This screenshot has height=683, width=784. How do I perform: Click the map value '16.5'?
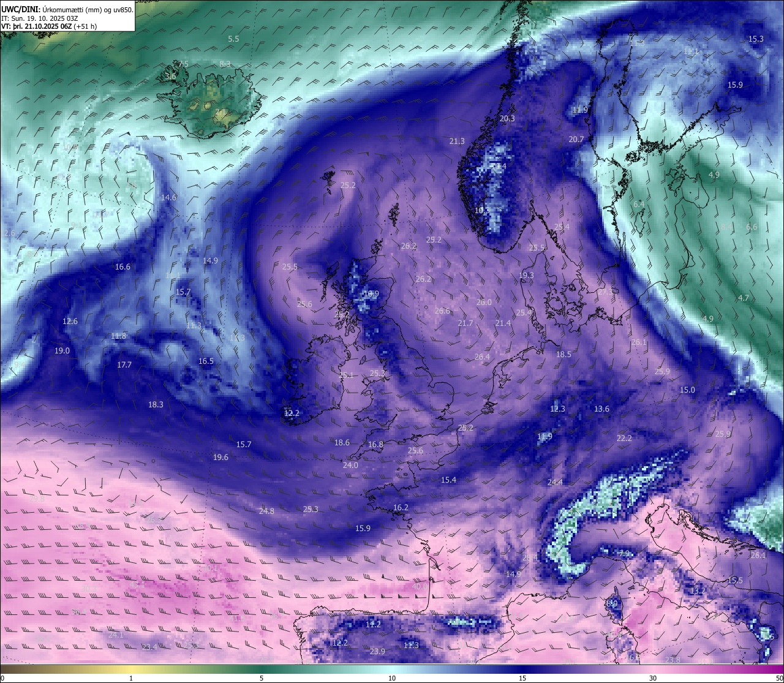206,361
